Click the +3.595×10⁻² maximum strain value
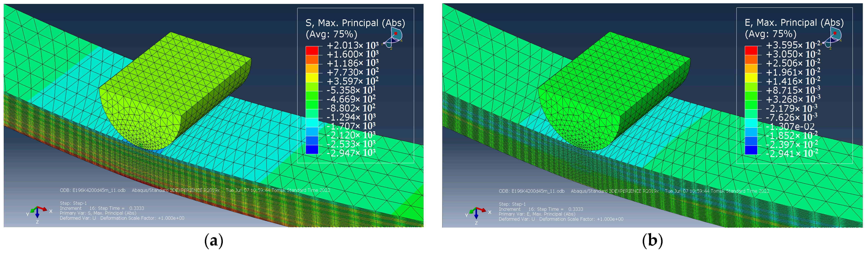This screenshot has height=253, width=868. click(793, 45)
